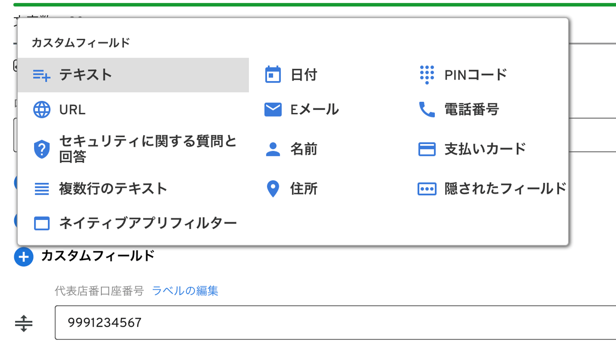Viewport: 616px width, 364px height.
Task: Select the 住所 location pin icon
Action: click(x=273, y=188)
